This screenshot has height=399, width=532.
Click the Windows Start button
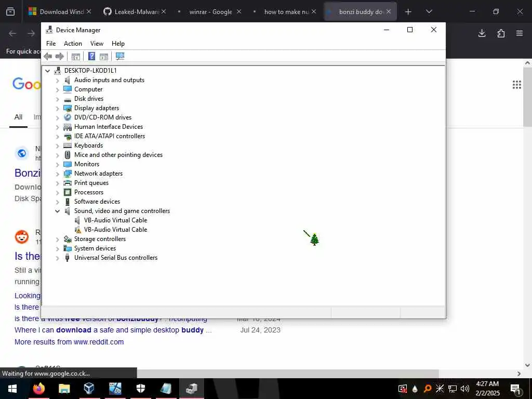tap(12, 389)
